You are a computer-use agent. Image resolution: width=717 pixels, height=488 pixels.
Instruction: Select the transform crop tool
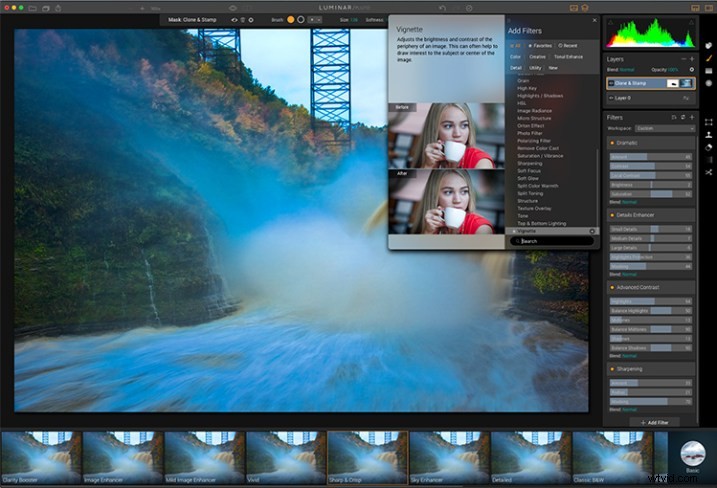point(708,122)
